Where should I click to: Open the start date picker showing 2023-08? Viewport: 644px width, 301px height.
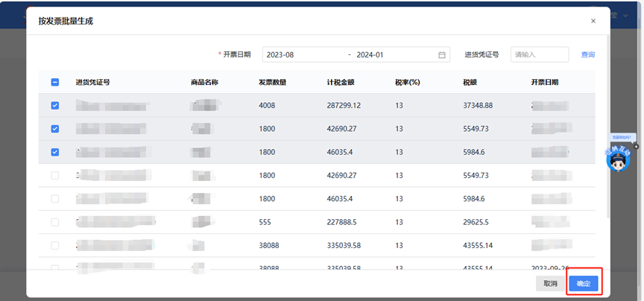302,54
